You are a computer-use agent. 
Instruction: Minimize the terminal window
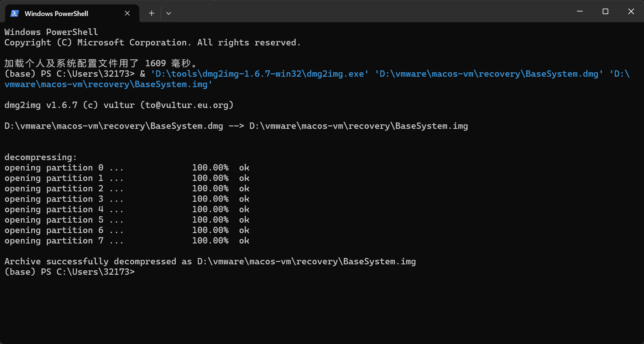point(580,12)
